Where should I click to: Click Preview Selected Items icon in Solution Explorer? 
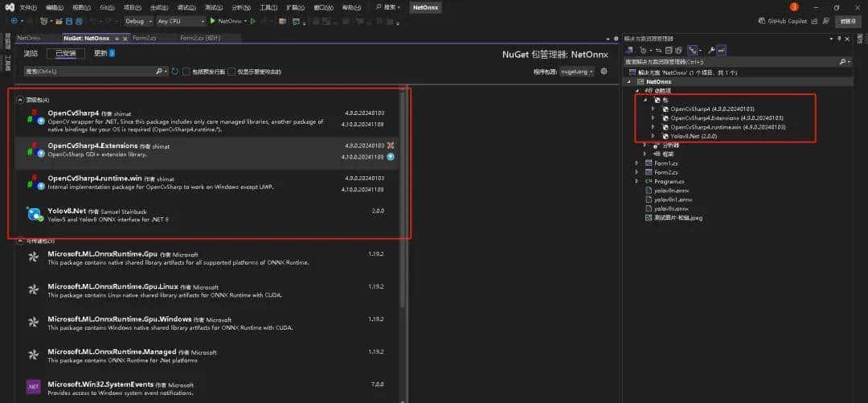(x=721, y=51)
